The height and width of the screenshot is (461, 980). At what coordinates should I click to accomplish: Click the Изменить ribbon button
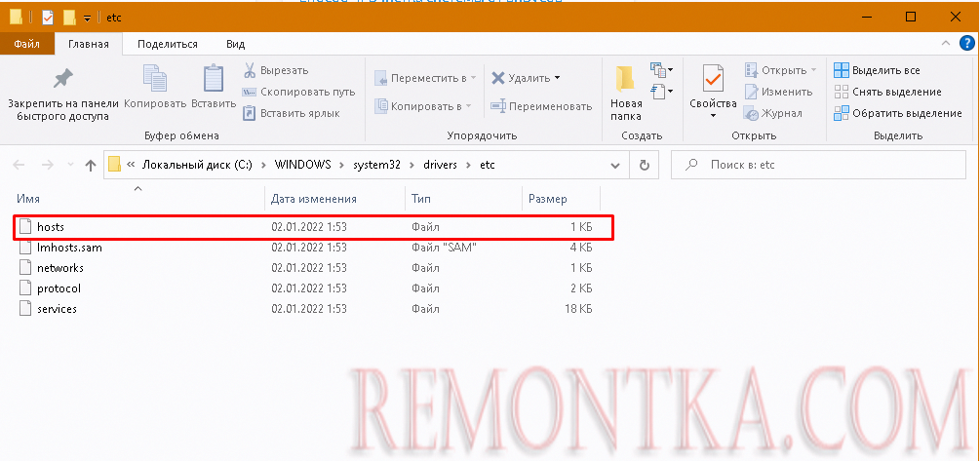pyautogui.click(x=778, y=92)
